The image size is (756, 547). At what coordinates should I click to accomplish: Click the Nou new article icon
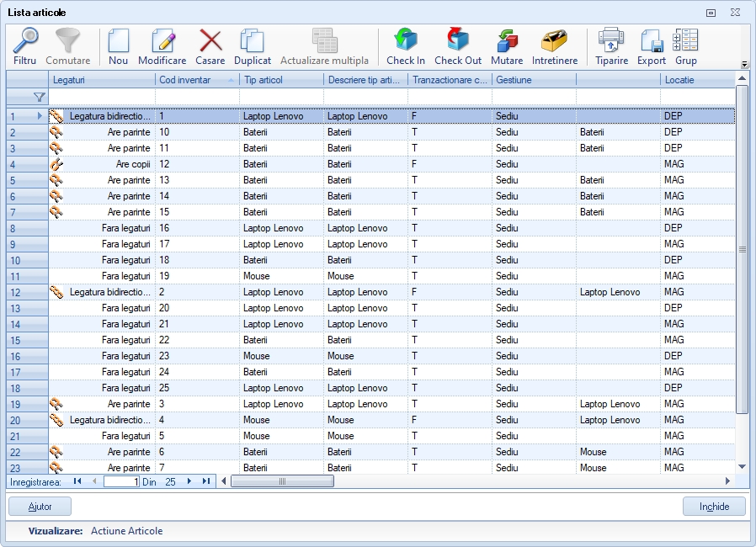coord(118,45)
